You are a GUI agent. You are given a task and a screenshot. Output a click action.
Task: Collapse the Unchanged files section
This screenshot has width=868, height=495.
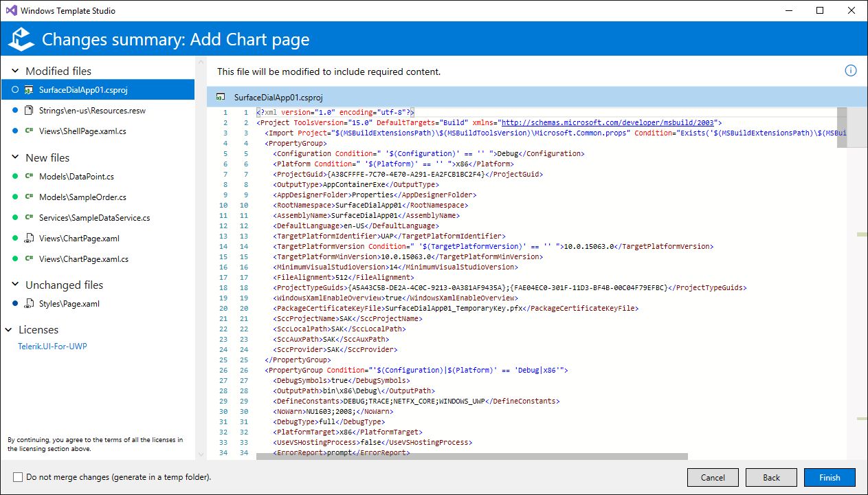click(15, 285)
